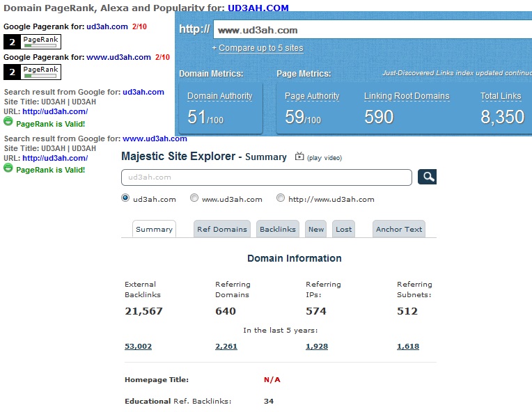Image resolution: width=532 pixels, height=412 pixels.
Task: Click the Total Links label
Action: 501,96
